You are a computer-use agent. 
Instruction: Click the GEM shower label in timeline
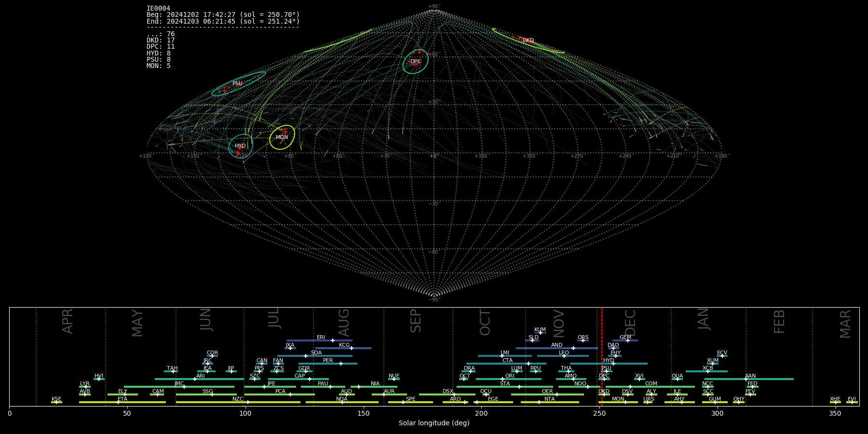point(625,338)
